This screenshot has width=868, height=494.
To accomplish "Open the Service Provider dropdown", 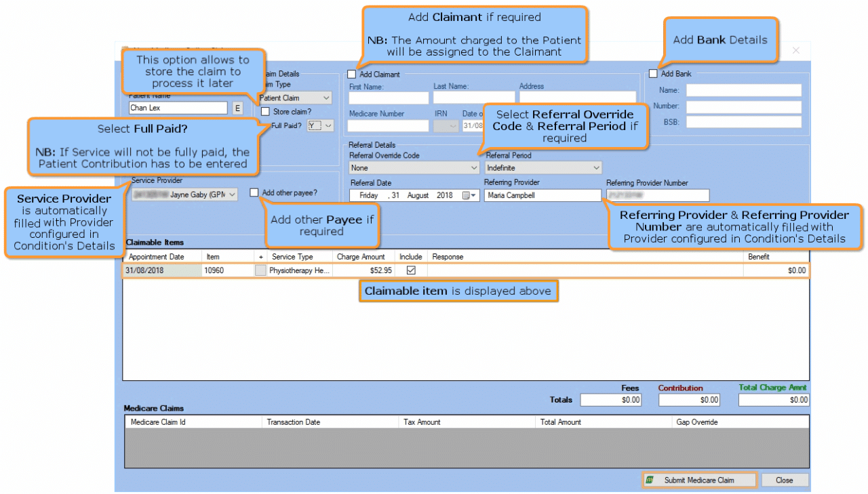I will [184, 194].
